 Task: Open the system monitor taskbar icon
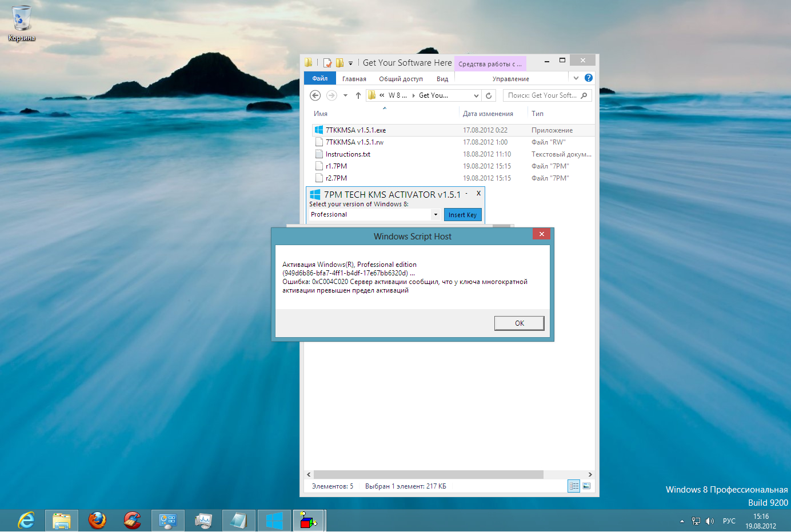tap(203, 521)
